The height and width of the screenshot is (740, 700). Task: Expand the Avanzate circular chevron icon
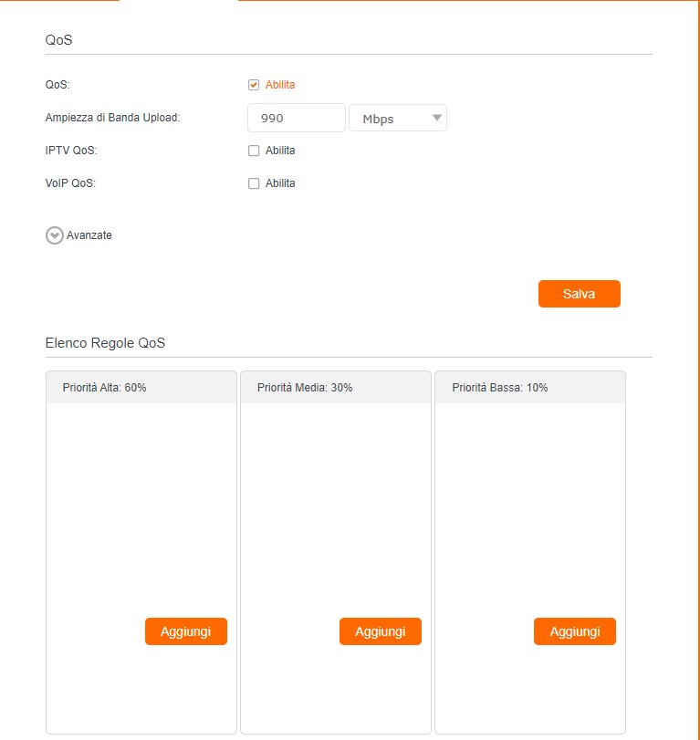(x=55, y=235)
